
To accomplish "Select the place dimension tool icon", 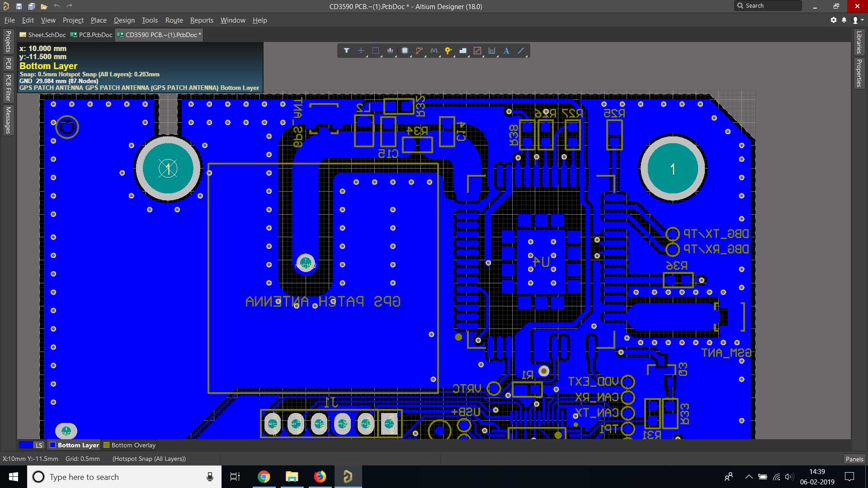I will 491,51.
